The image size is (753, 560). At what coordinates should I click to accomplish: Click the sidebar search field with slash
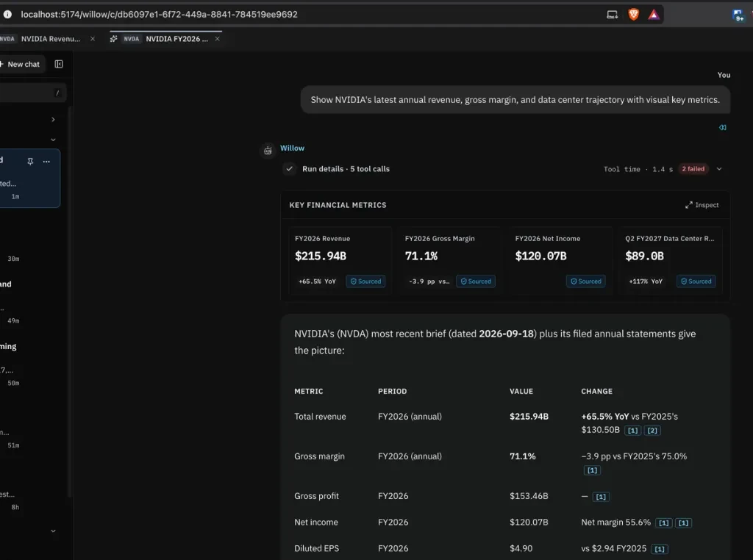tap(32, 93)
